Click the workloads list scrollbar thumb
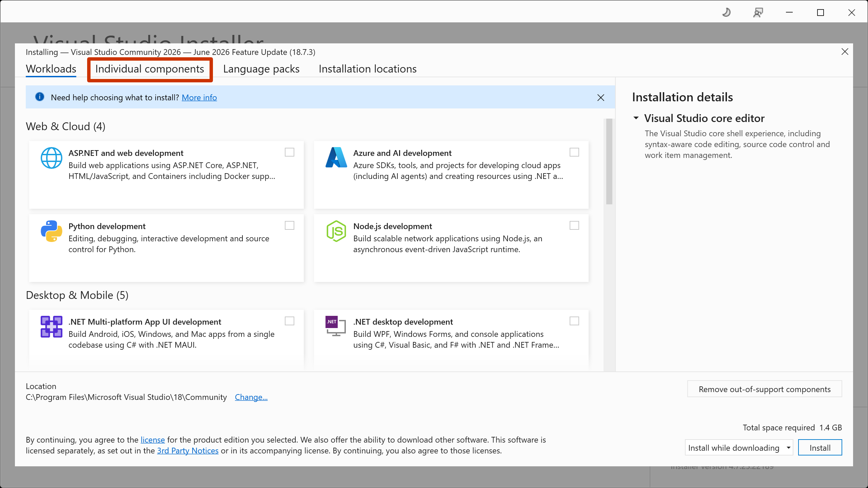 609,161
